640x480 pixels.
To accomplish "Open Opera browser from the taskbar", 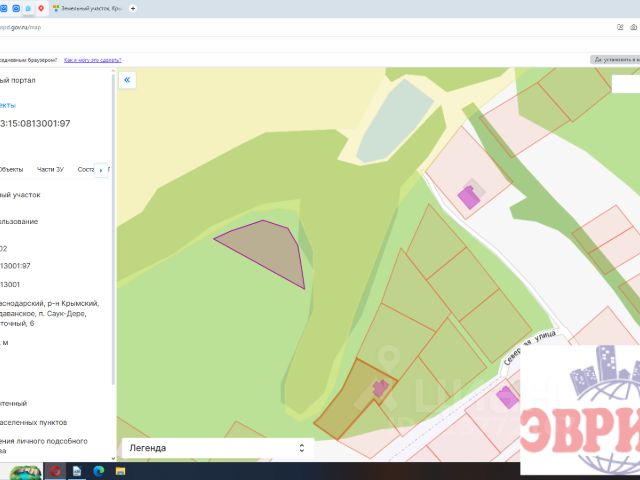I will click(55, 471).
